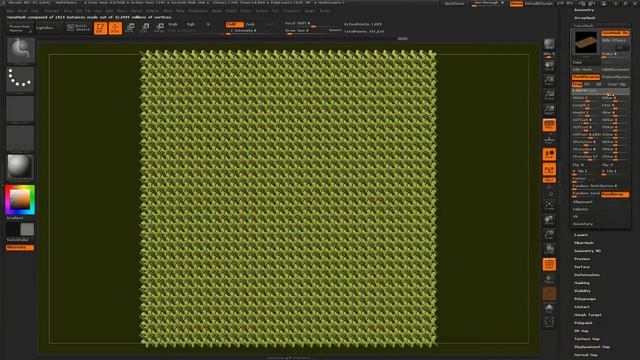The height and width of the screenshot is (360, 640).
Task: Open LightBox browser
Action: (44, 28)
